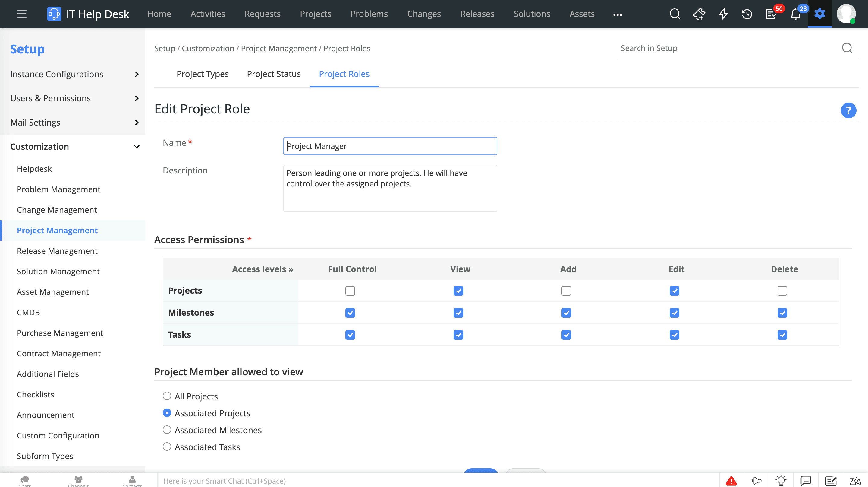Open the global search magnifier icon

tap(675, 14)
